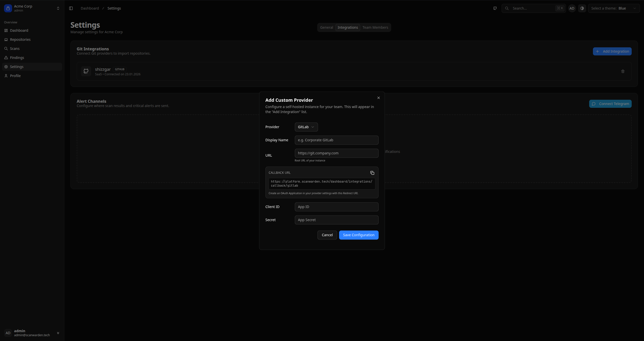
Task: Switch to the General tab
Action: (326, 27)
